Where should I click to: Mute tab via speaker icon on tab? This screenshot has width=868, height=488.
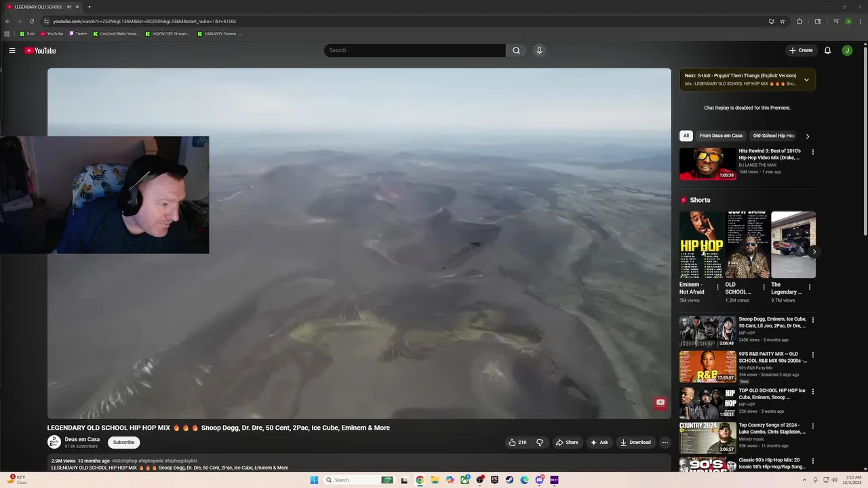click(x=68, y=7)
